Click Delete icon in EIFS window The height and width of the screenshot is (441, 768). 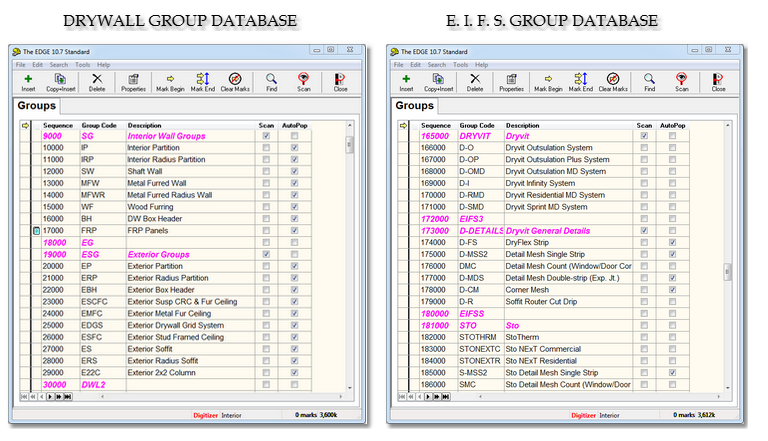coord(475,82)
